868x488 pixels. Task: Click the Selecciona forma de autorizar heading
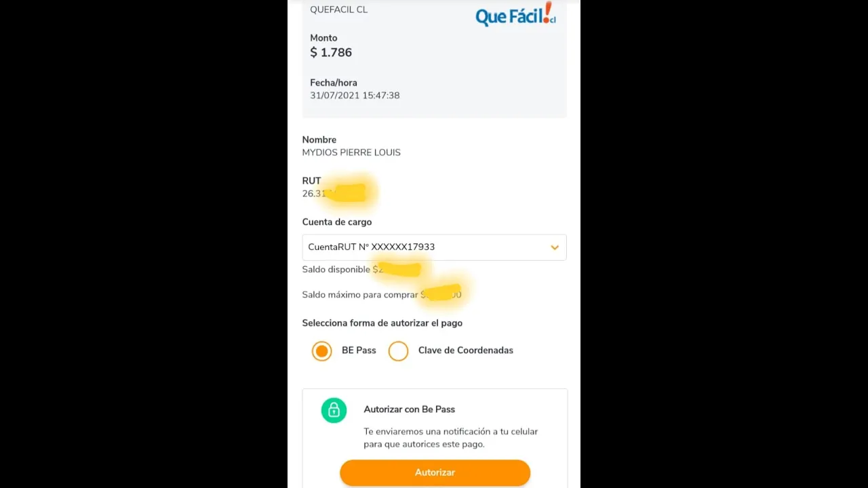click(x=382, y=323)
